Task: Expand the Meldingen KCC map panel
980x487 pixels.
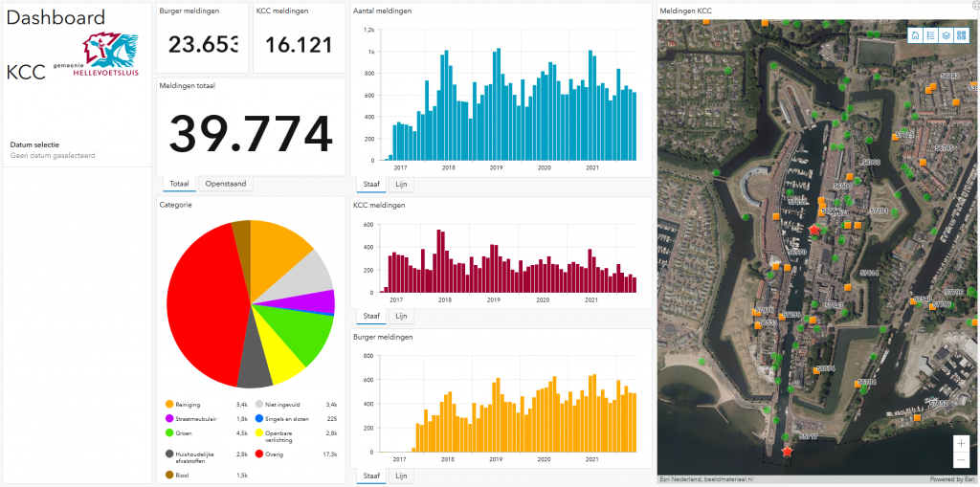Action: (x=976, y=4)
